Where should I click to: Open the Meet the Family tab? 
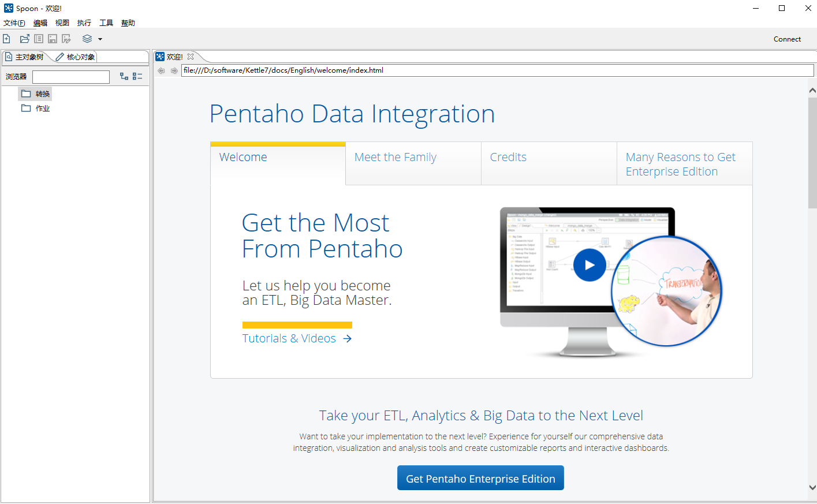[x=413, y=163]
